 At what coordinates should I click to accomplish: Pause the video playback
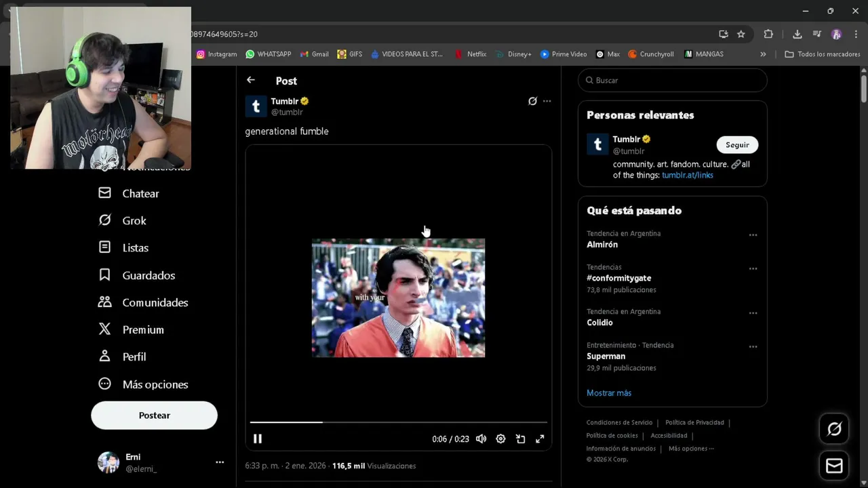point(258,439)
